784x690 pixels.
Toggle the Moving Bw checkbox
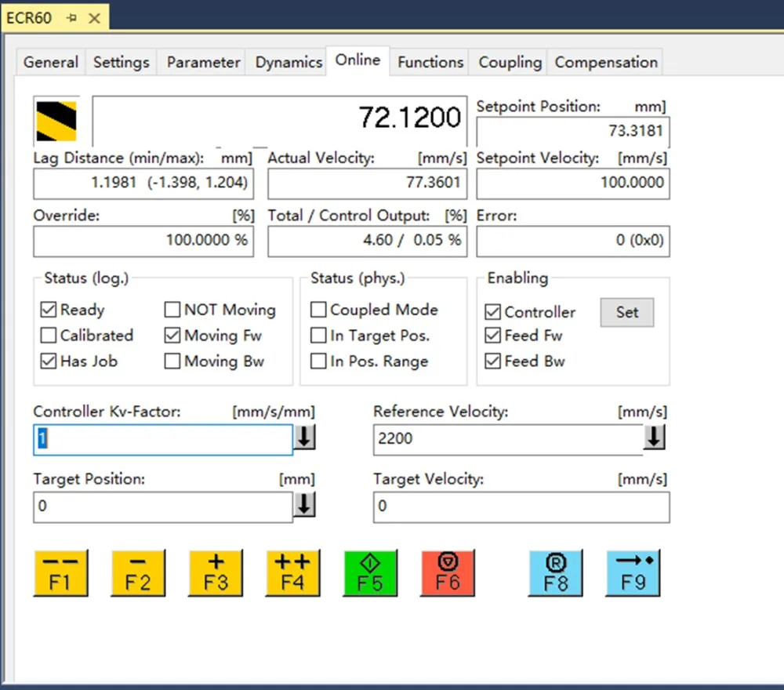pyautogui.click(x=172, y=361)
